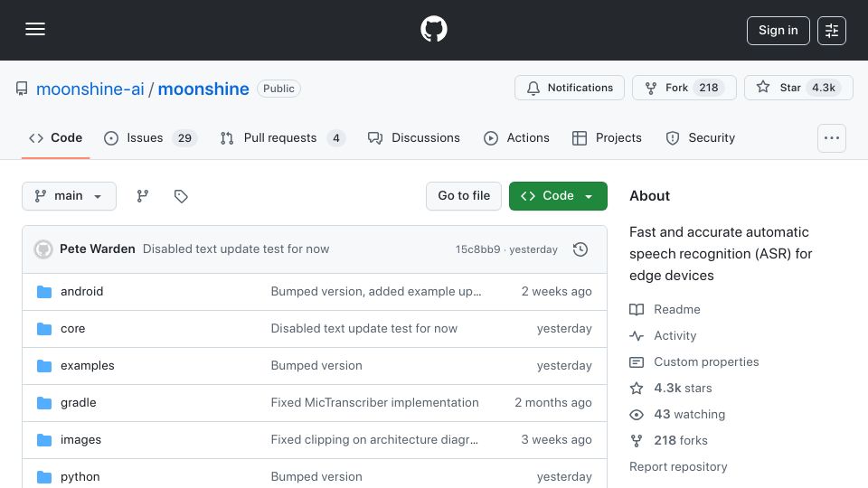Open the main branch selector dropdown
Viewport: 868px width, 488px height.
[x=70, y=196]
